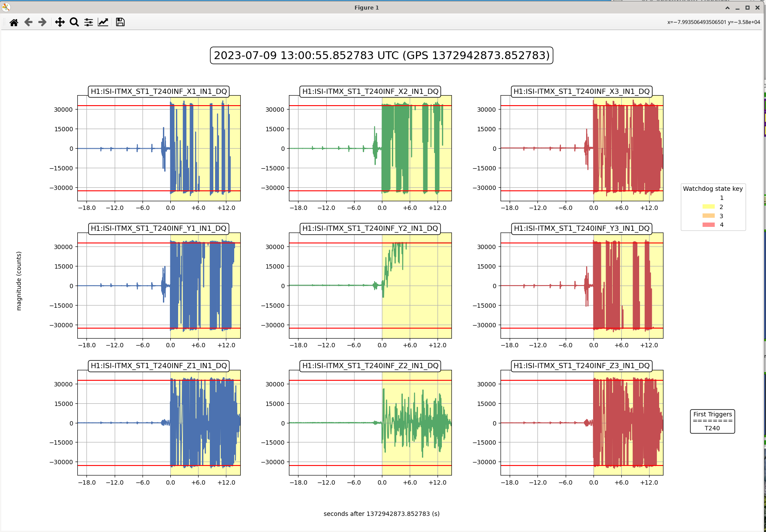Screen dimensions: 766x532
Task: Select the T240INF_Z3_IN1_DQ subplot title
Action: 581,366
